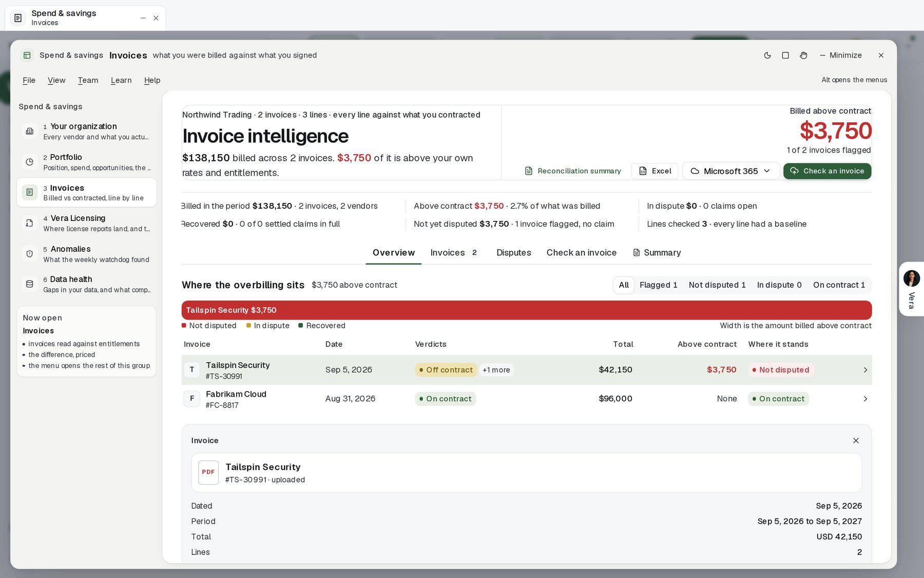This screenshot has height=578, width=924.
Task: Click the Tailspin Security PDF icon
Action: pos(208,472)
